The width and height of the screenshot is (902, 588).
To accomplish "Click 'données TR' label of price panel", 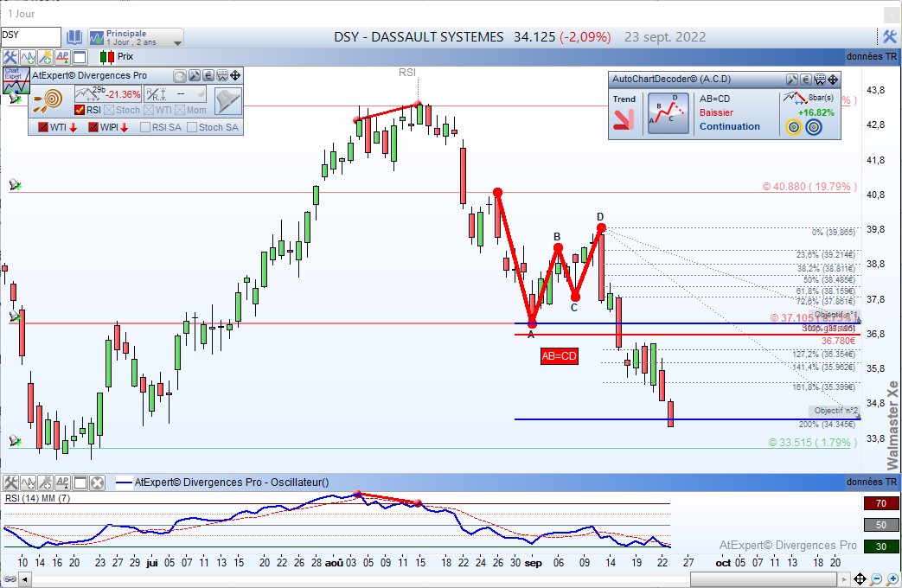I will tap(872, 56).
